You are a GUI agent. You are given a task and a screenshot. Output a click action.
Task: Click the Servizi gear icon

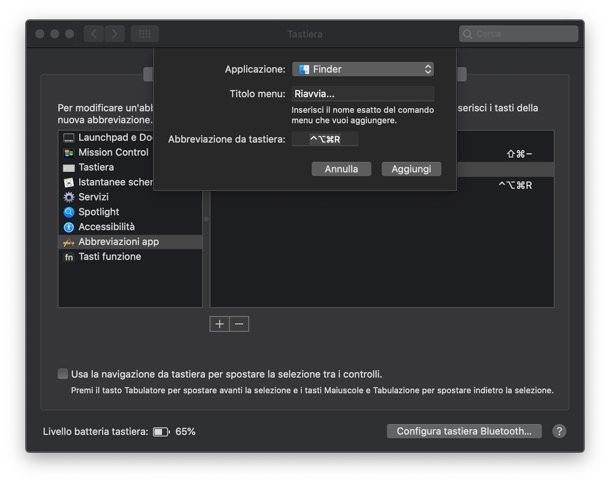[x=69, y=197]
